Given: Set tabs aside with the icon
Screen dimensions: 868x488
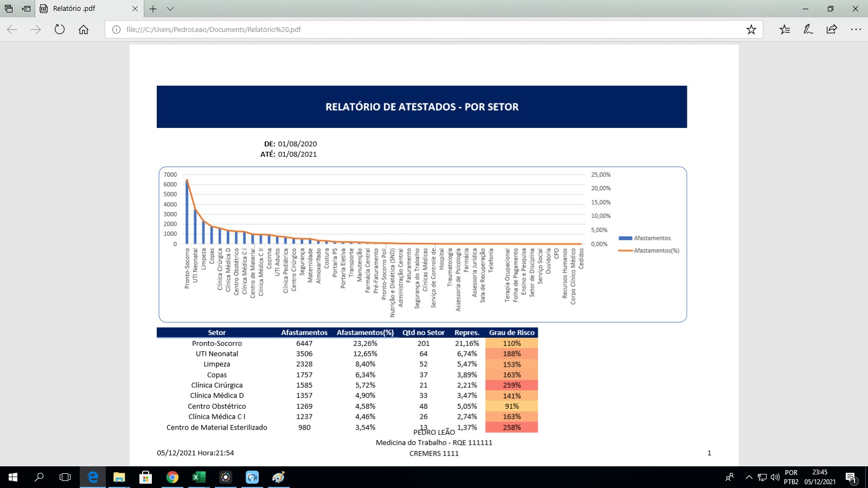Looking at the screenshot, I should 26,9.
